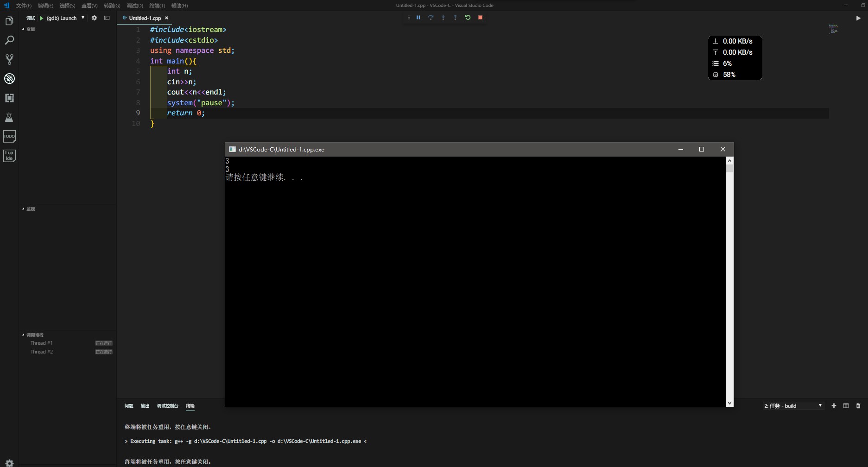The height and width of the screenshot is (467, 868).
Task: Switch to the 问题 (Problems) panel tab
Action: pyautogui.click(x=129, y=406)
